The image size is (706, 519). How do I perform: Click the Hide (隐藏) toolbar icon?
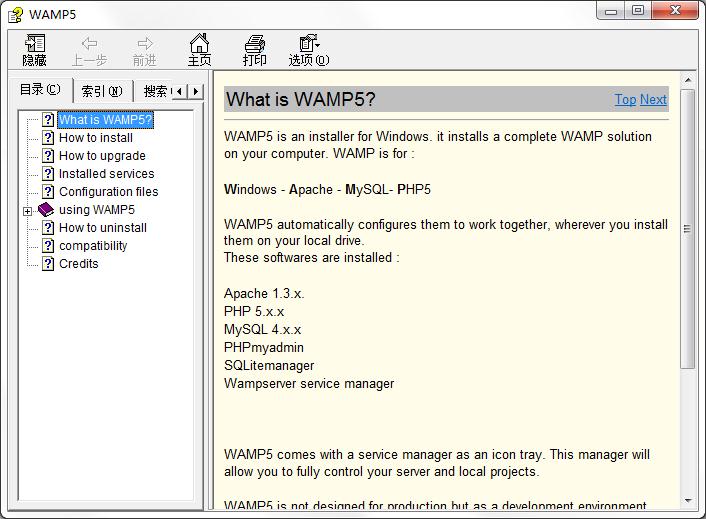[x=35, y=49]
